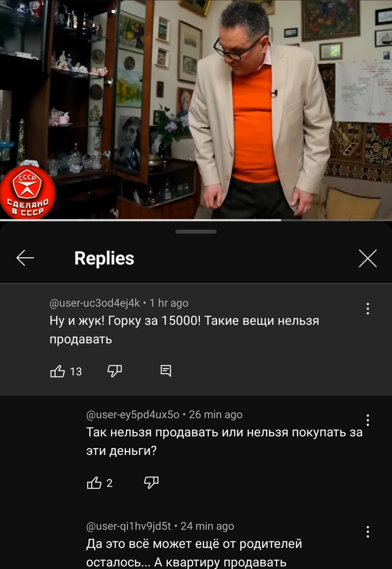
Task: Go back using the Replies arrow
Action: (25, 258)
